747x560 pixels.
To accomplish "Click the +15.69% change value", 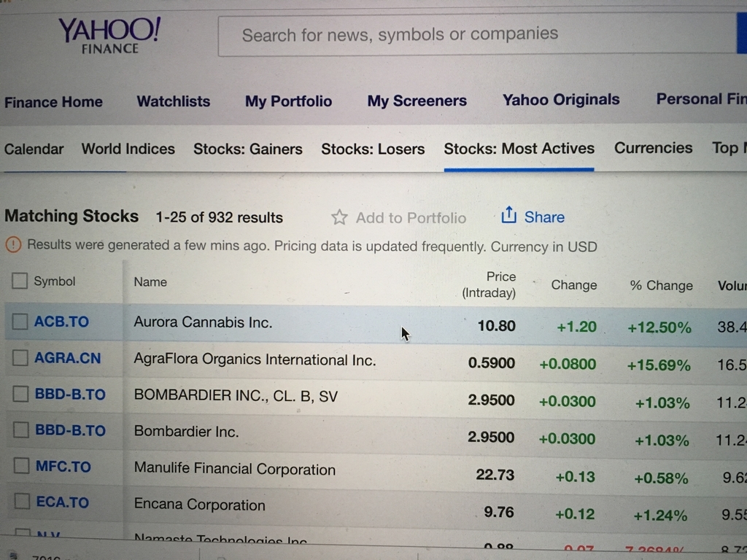I will pos(659,365).
